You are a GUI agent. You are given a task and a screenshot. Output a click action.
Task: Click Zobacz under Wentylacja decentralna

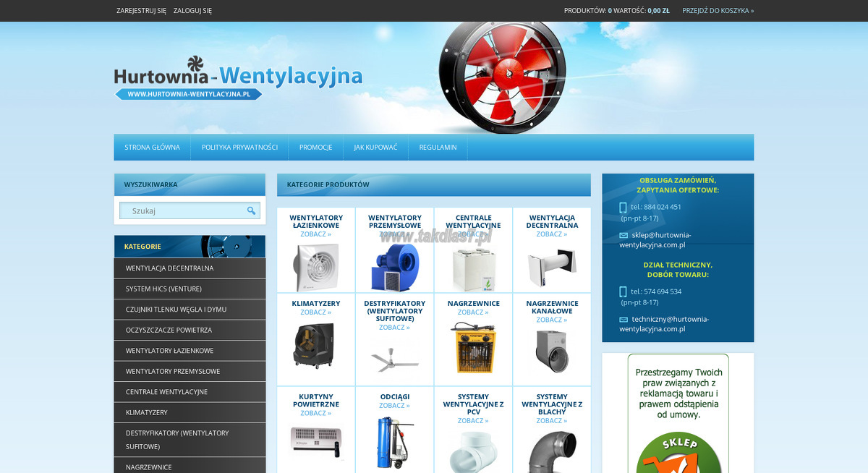click(552, 234)
